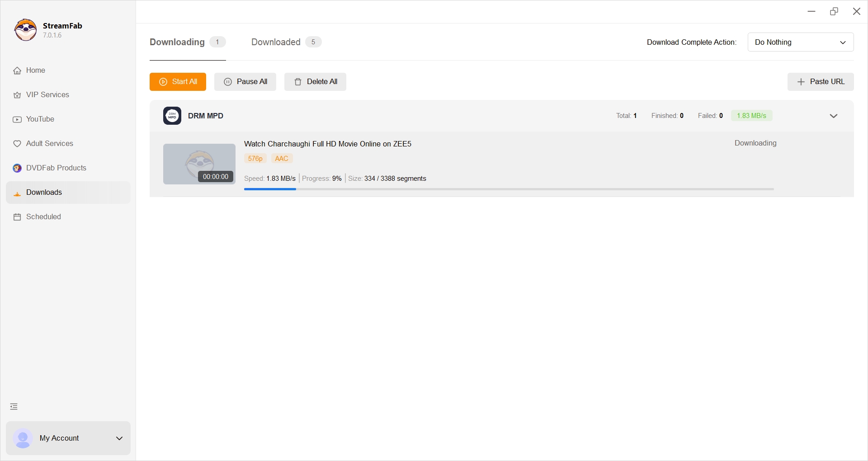Select the DVDFab Products icon
This screenshot has height=461, width=868.
pos(17,168)
